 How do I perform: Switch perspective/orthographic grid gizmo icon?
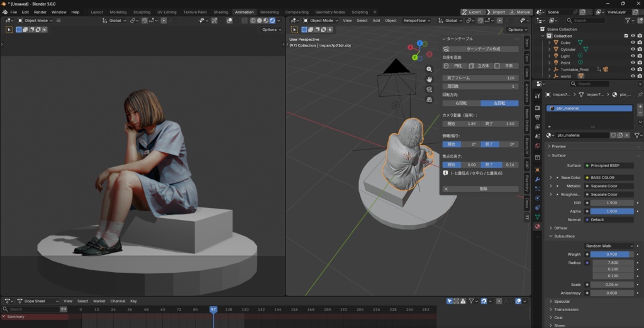click(429, 99)
